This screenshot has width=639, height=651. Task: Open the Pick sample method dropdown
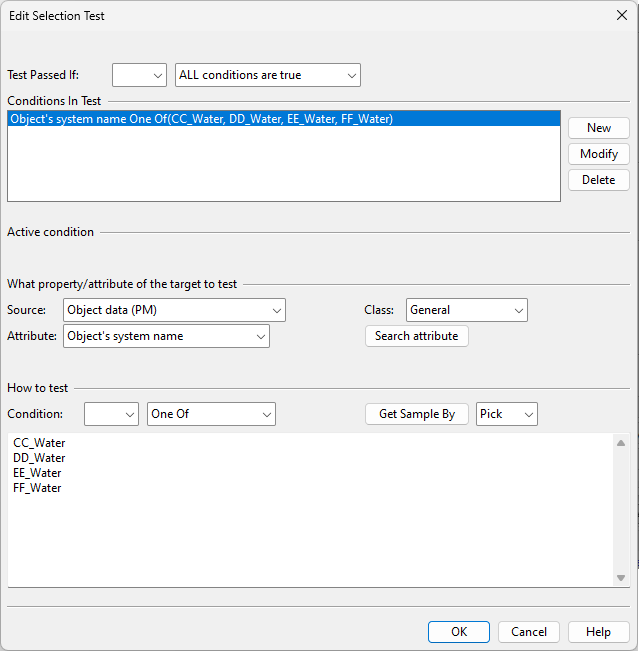506,414
